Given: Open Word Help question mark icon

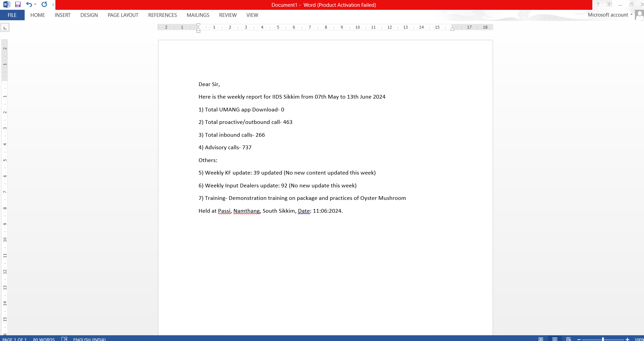Looking at the screenshot, I should [598, 4].
